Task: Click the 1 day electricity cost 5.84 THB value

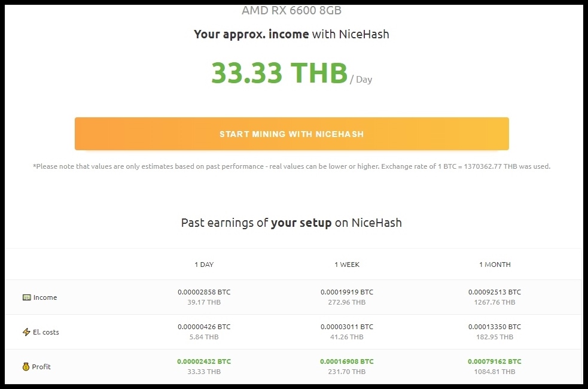Action: click(x=204, y=337)
